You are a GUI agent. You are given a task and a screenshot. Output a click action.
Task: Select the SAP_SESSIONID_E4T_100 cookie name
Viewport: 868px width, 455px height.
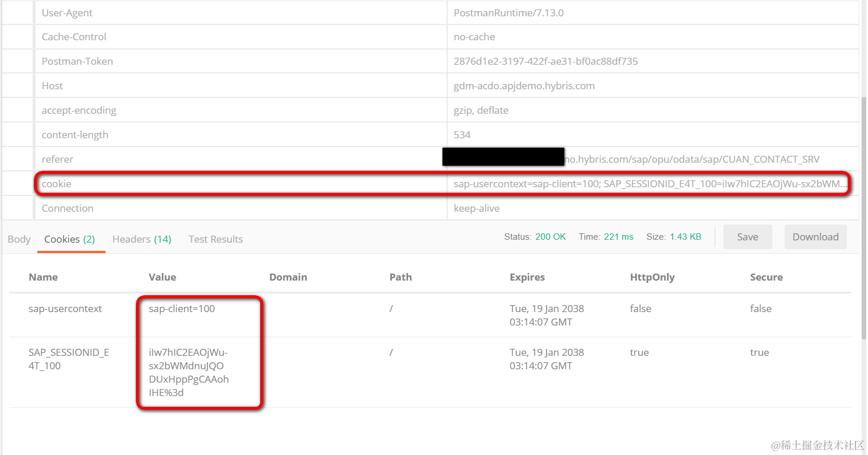point(69,359)
